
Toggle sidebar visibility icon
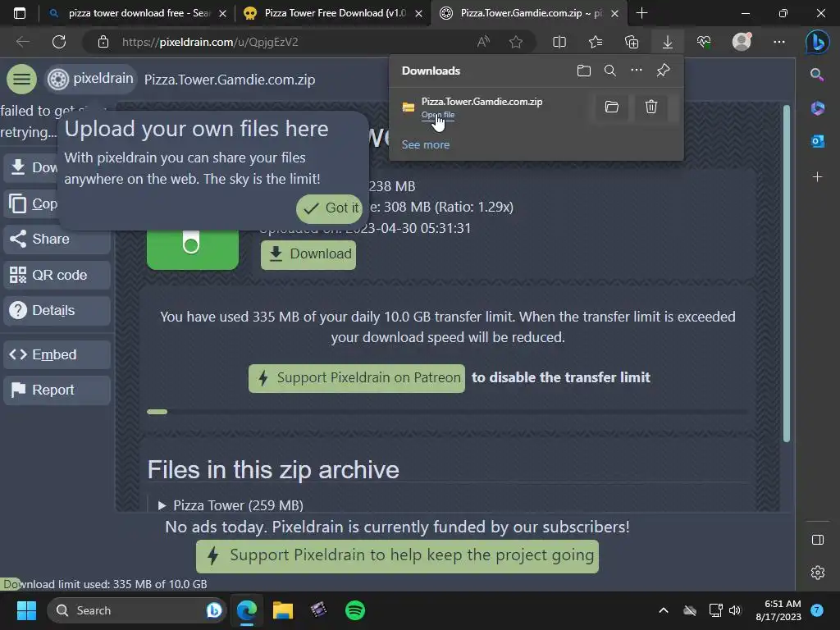click(x=818, y=540)
